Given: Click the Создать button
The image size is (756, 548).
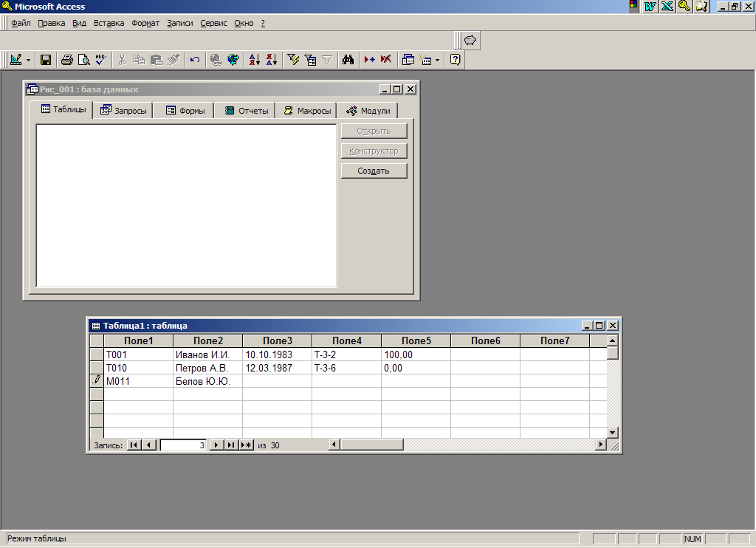Looking at the screenshot, I should click(374, 171).
